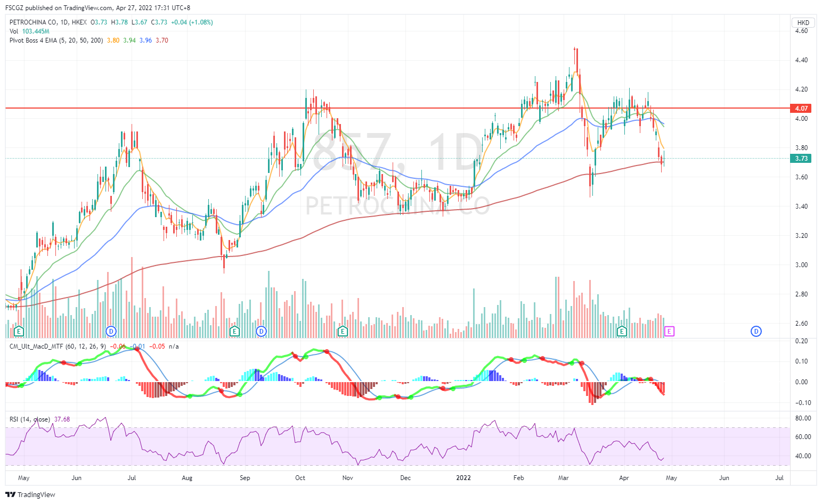Viewport: 822px width, 504px height.
Task: Click the earnings E marker below May 2021
Action: click(x=19, y=331)
